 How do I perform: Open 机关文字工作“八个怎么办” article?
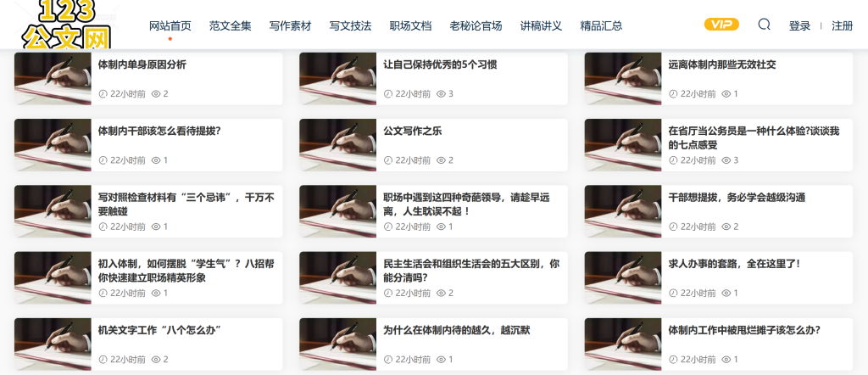pyautogui.click(x=159, y=331)
